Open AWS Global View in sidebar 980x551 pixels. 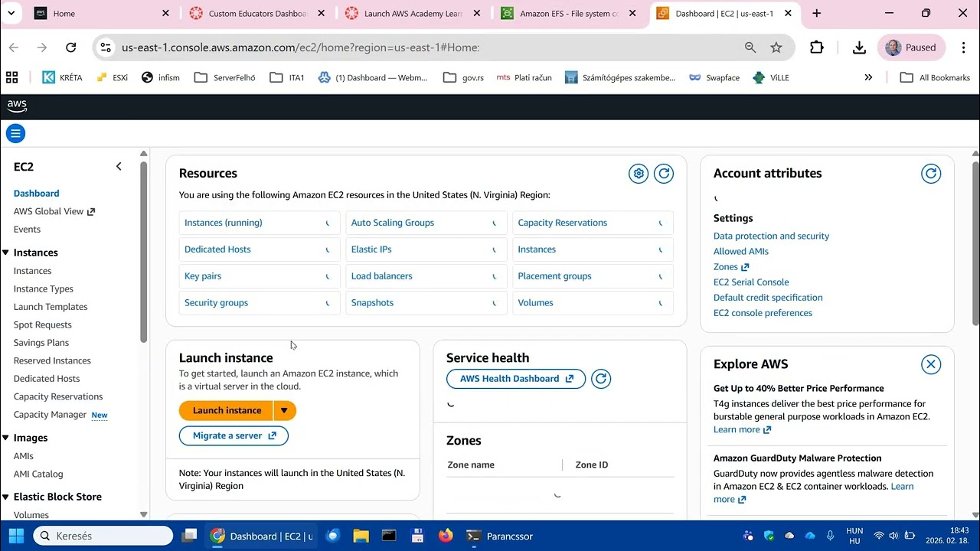[54, 211]
